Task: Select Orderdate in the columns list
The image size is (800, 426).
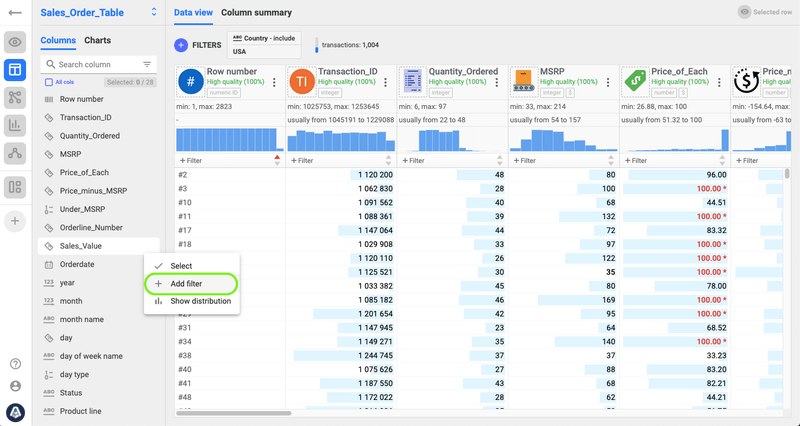Action: pos(99,264)
